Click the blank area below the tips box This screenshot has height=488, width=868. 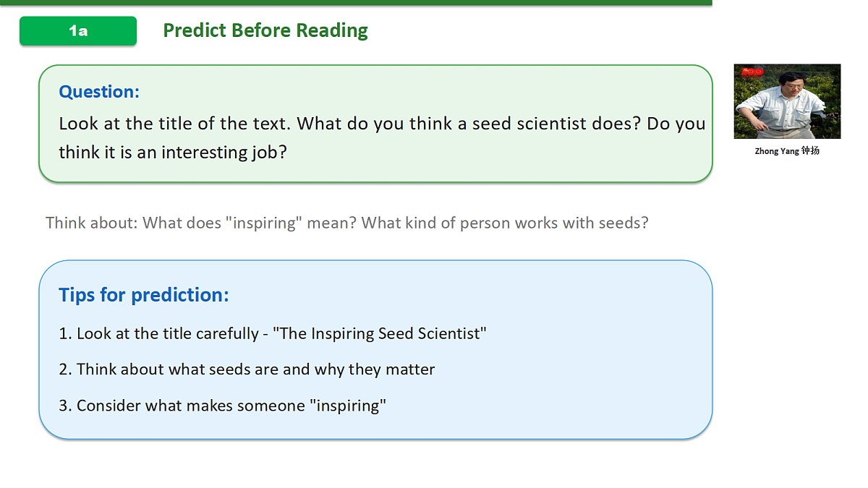pos(375,464)
